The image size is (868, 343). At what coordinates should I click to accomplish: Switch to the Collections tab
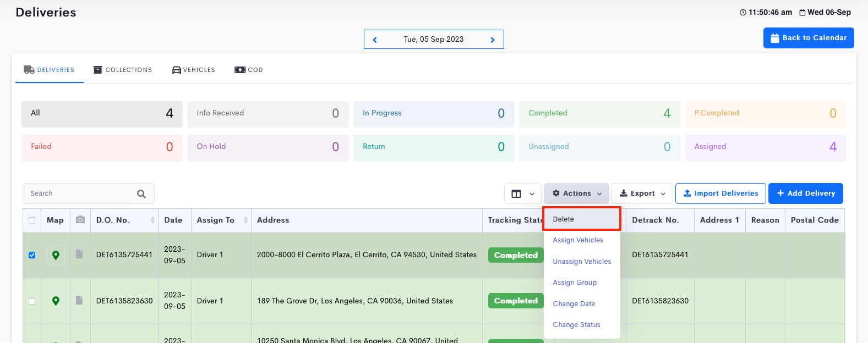(123, 70)
